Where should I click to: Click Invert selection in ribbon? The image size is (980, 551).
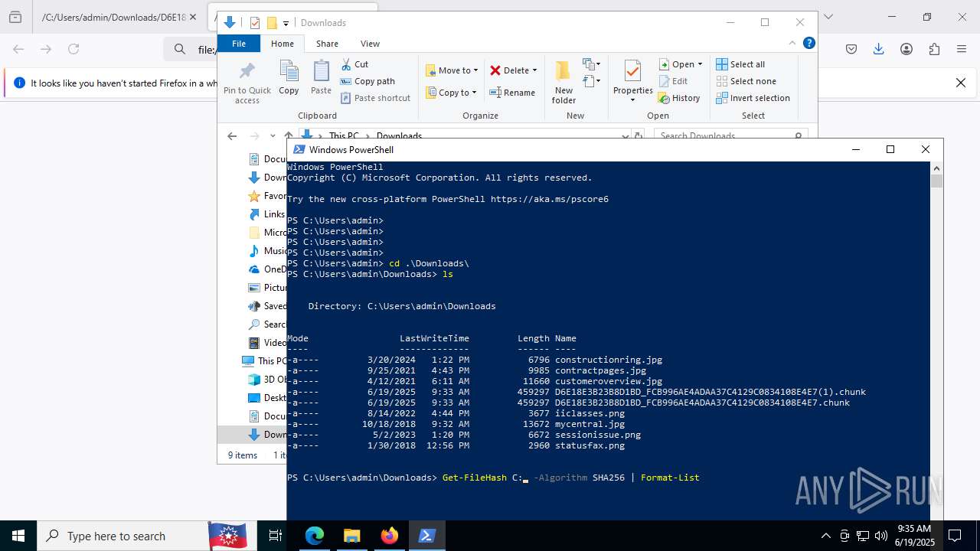coord(753,98)
